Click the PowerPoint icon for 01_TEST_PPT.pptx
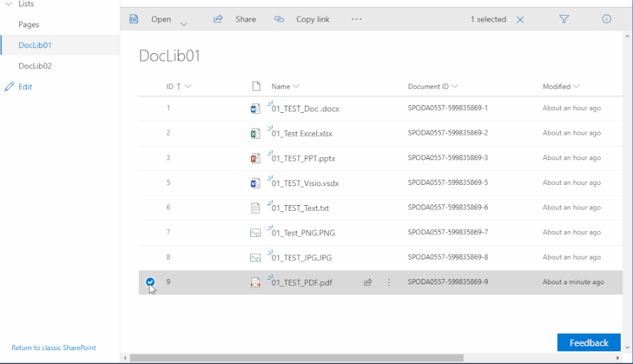Screen dimensions: 633x364 255,158
